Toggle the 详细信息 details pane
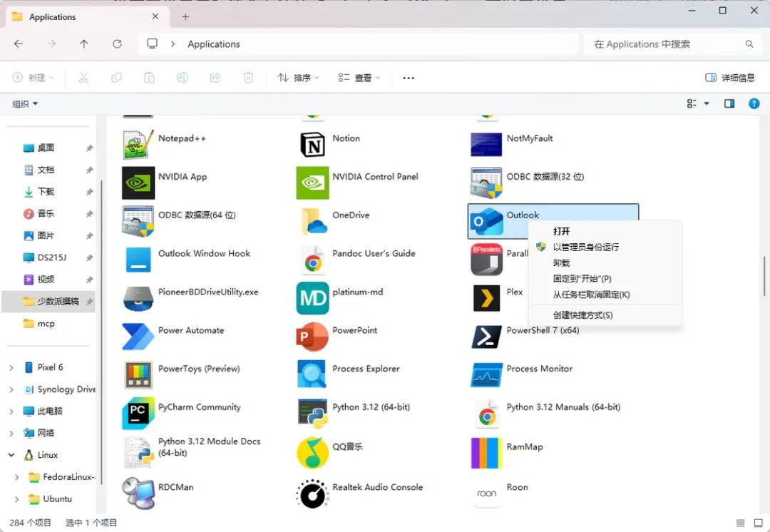770x532 pixels. click(x=730, y=78)
